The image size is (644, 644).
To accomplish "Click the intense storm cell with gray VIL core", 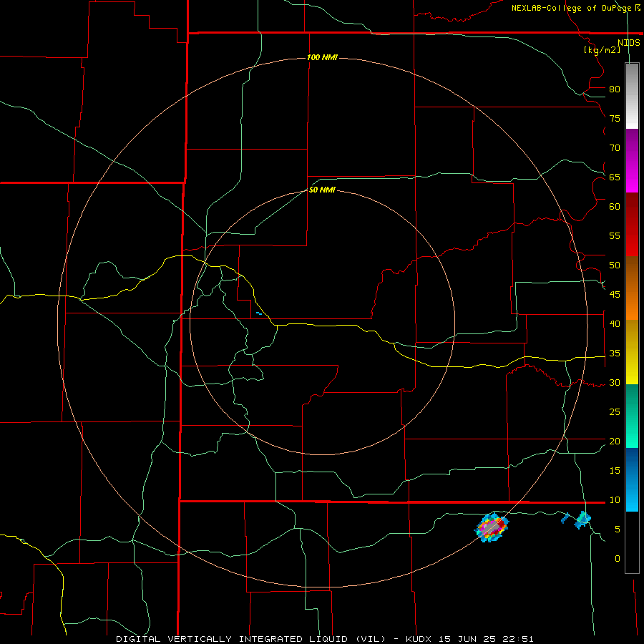I will (x=492, y=527).
